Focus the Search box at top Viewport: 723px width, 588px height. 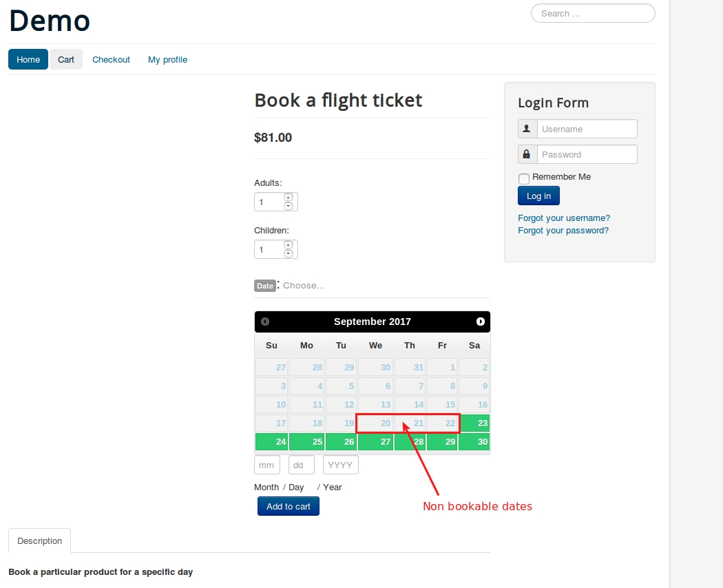point(593,13)
